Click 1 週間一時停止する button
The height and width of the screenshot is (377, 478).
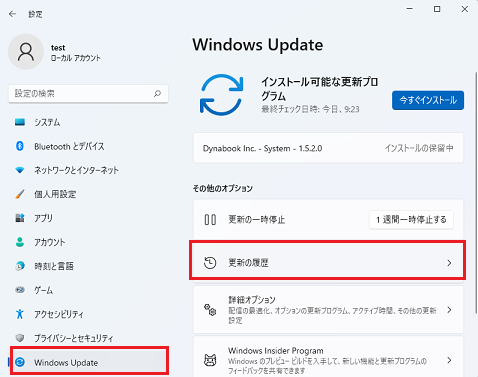click(x=411, y=220)
